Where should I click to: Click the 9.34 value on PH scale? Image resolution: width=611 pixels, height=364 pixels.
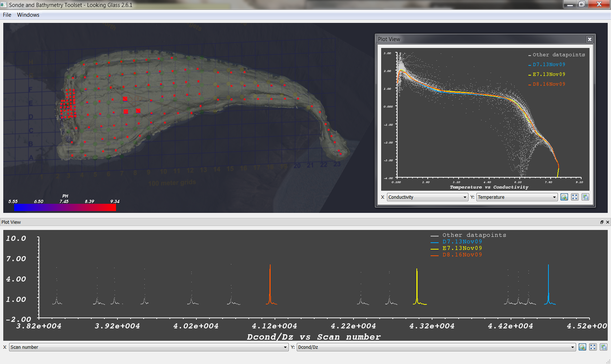[115, 201]
